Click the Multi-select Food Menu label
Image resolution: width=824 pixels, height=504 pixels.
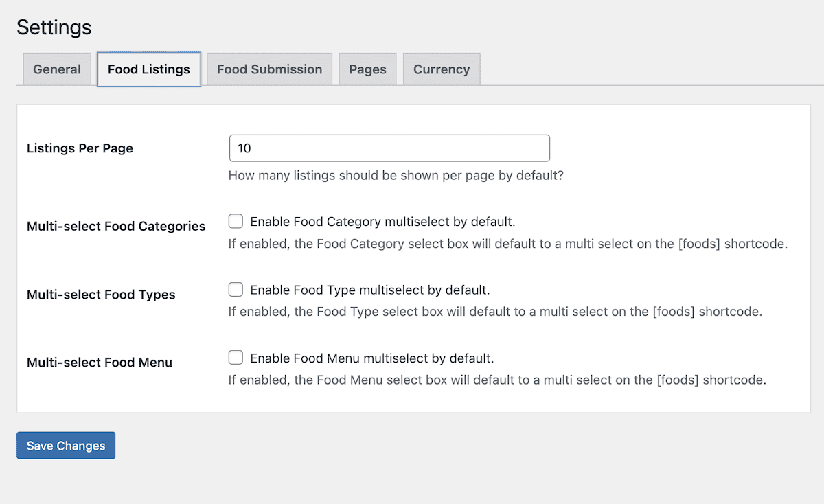pos(100,362)
